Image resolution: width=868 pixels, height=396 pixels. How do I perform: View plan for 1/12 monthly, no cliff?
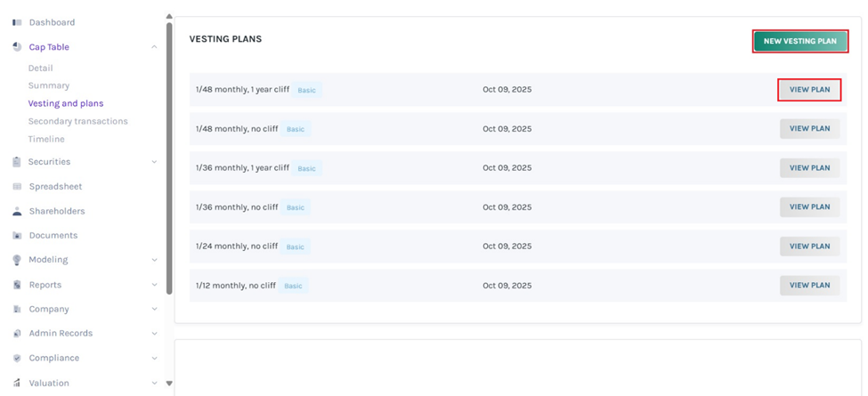(x=809, y=286)
